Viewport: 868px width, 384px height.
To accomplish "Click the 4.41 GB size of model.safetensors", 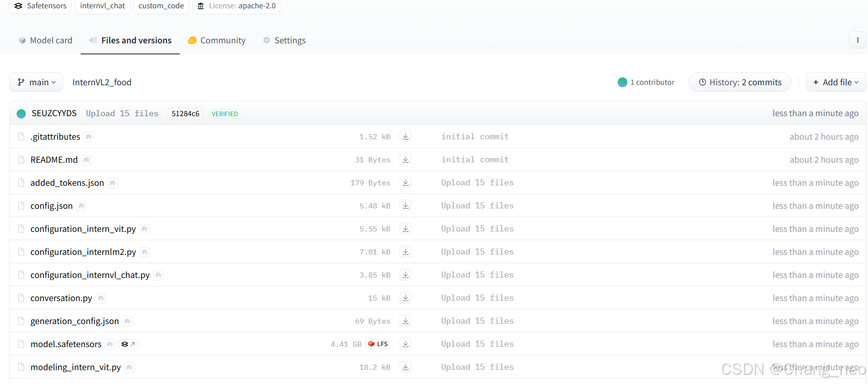I will [x=346, y=344].
